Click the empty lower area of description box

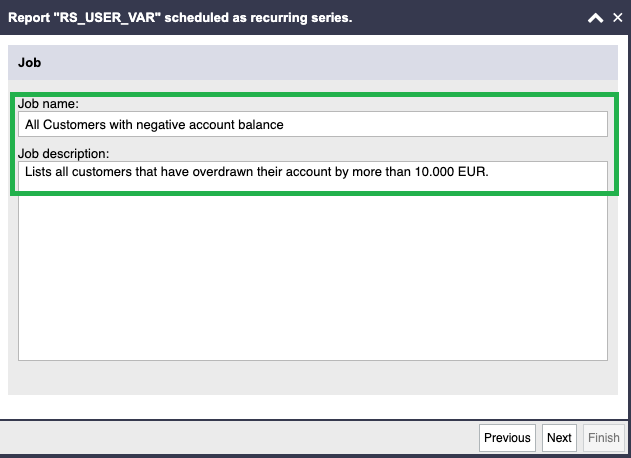tap(313, 278)
